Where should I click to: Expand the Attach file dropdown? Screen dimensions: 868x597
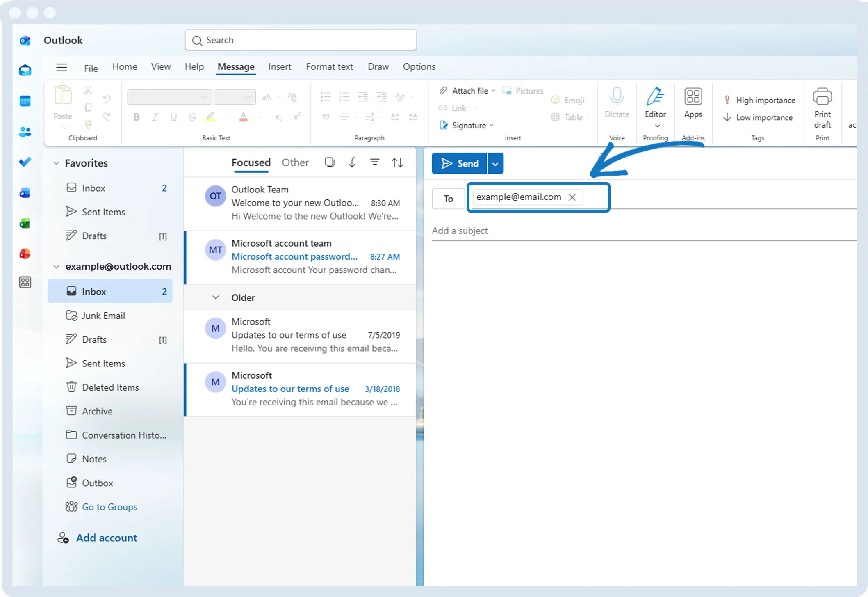pyautogui.click(x=493, y=91)
